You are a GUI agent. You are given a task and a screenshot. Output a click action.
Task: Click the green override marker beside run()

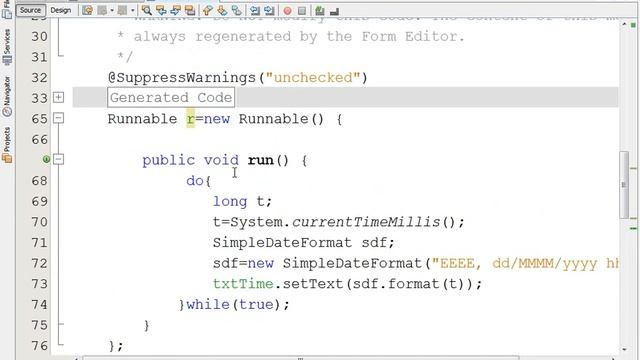tap(46, 159)
